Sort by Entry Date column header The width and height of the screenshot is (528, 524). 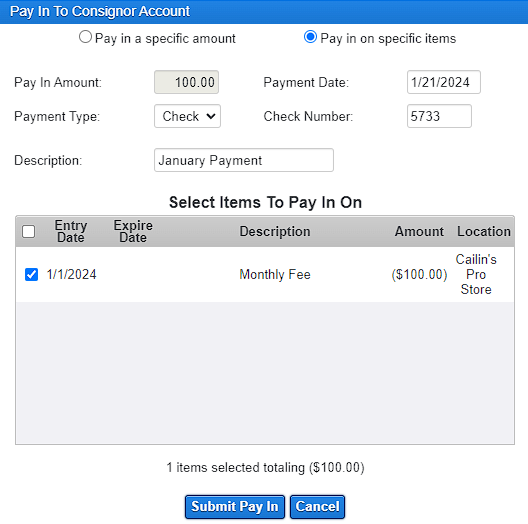point(71,231)
